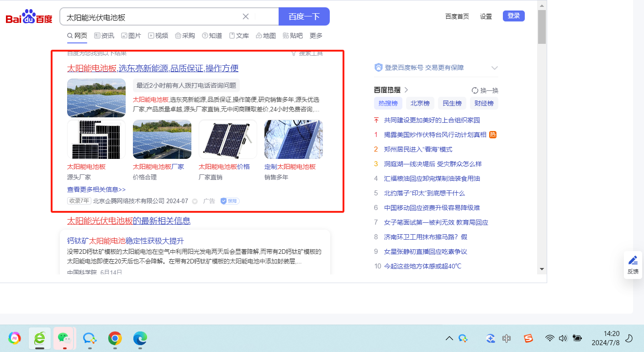Open Microsoft Edge from the taskbar
644x352 pixels.
(140, 338)
